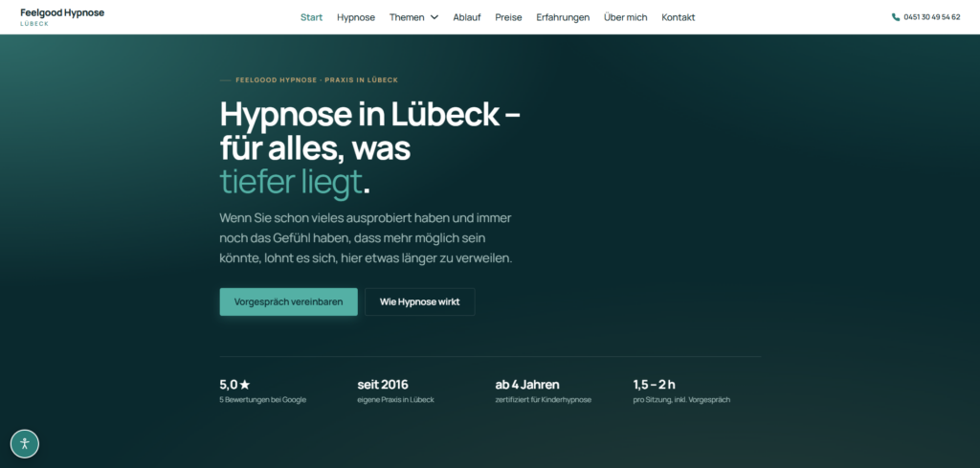This screenshot has width=980, height=468.
Task: Click 'Feelgood Hypnose · Praxis in Lübeck' eyebrow text
Action: pos(317,80)
